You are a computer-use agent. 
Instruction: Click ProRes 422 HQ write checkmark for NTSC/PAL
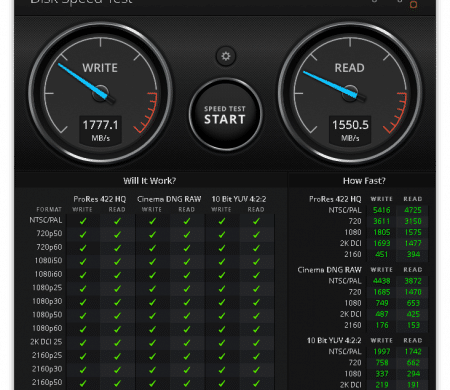pos(83,221)
